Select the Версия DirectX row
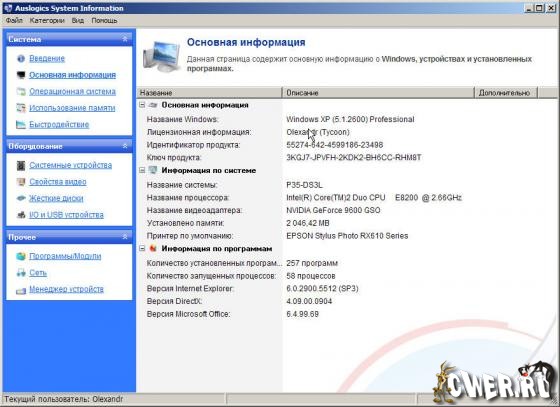Image resolution: width=560 pixels, height=407 pixels. click(x=347, y=301)
